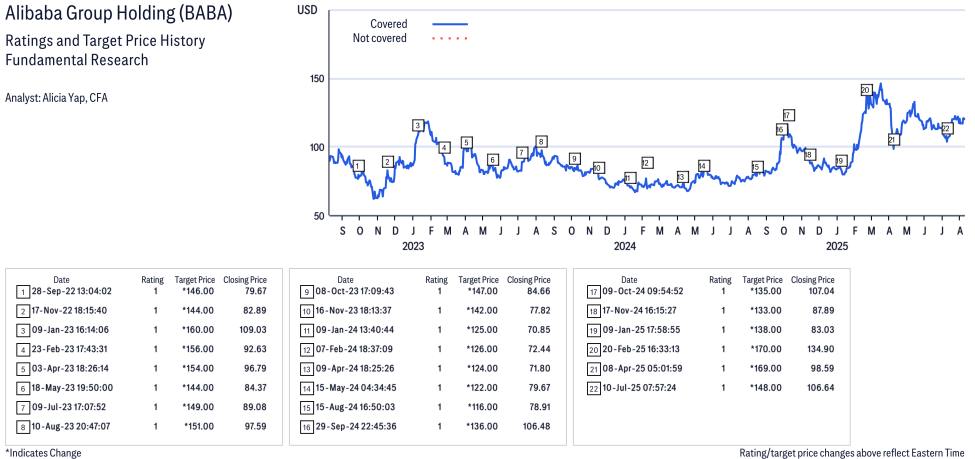This screenshot has width=975, height=459.
Task: Click target price *154.00
Action: click(198, 368)
